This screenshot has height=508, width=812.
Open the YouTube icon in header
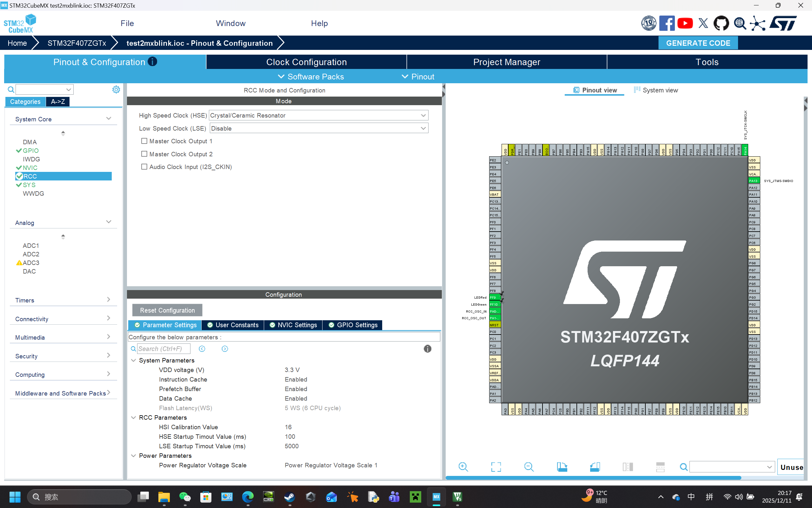pyautogui.click(x=685, y=23)
